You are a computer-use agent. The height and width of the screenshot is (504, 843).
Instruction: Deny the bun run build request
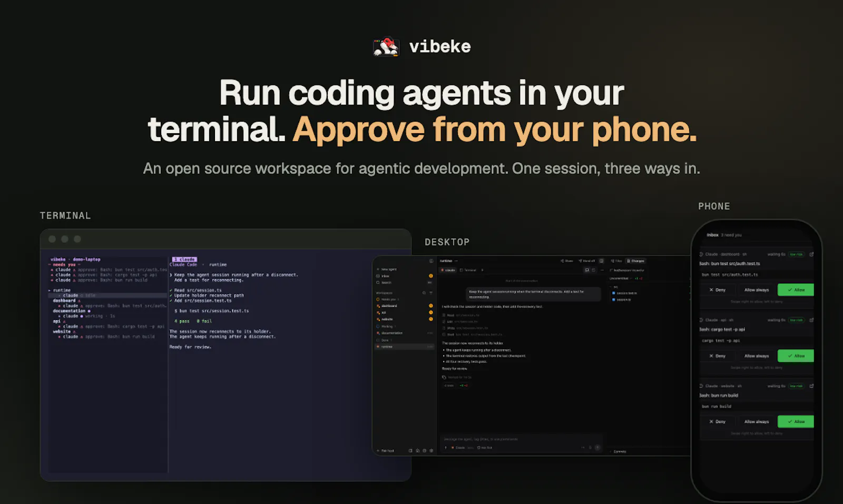(x=717, y=421)
